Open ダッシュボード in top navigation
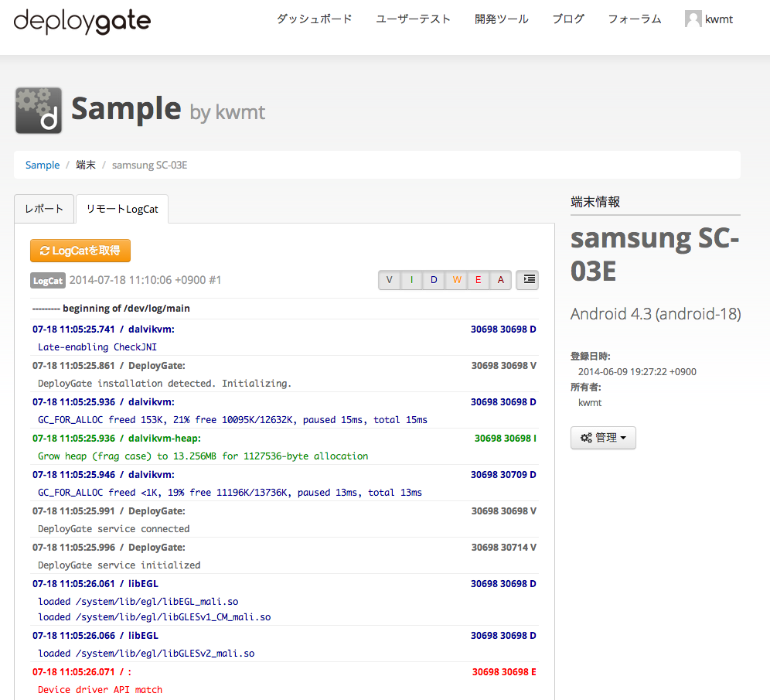 [x=315, y=19]
